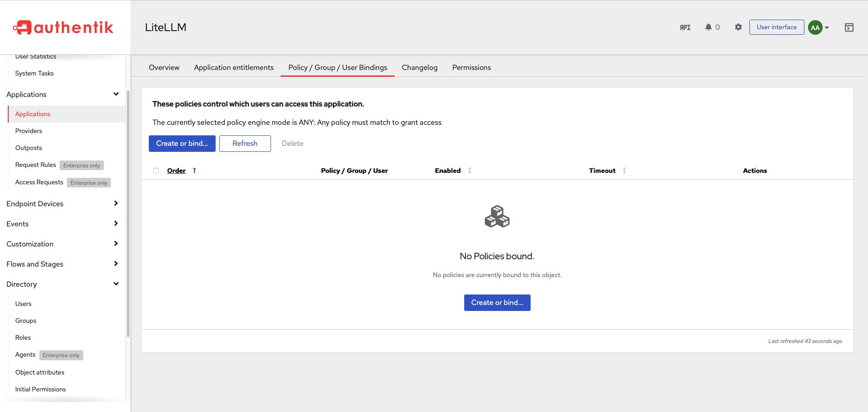Open the Changelog tab

[419, 67]
